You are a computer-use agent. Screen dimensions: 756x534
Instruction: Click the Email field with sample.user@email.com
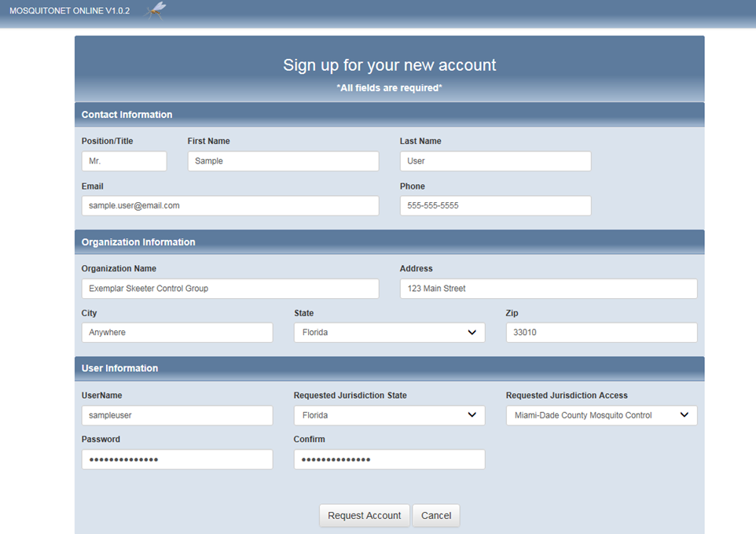coord(230,205)
